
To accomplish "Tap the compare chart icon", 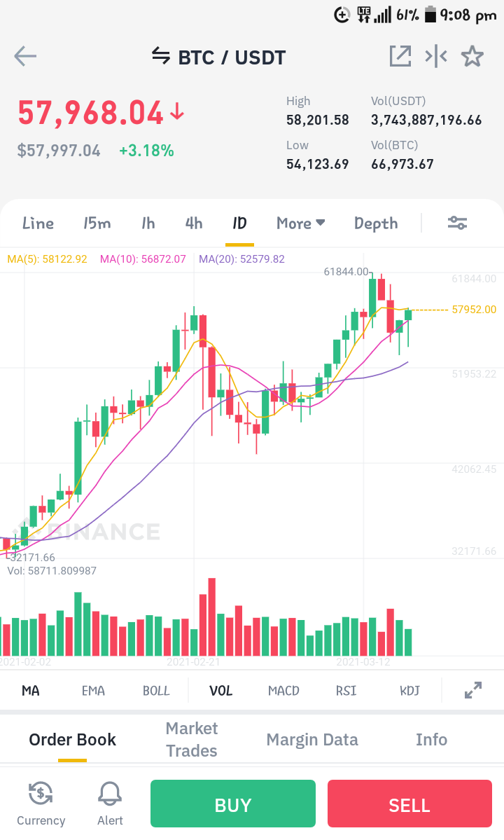I will click(x=436, y=56).
